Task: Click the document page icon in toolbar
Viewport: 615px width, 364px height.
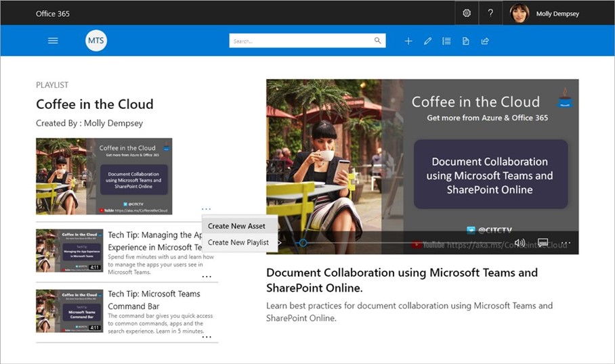Action: [465, 41]
